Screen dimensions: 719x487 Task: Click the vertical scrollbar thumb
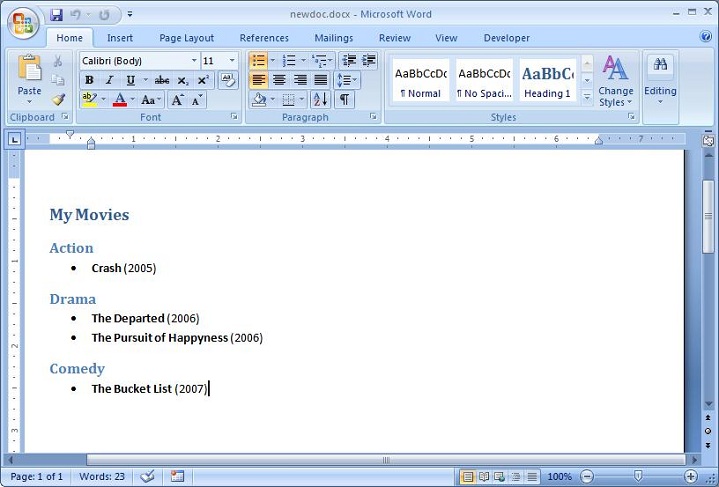[708, 216]
